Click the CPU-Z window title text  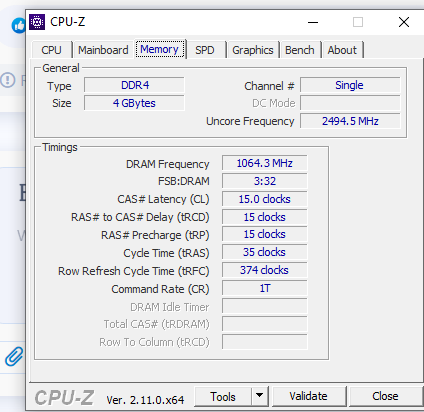(x=68, y=22)
